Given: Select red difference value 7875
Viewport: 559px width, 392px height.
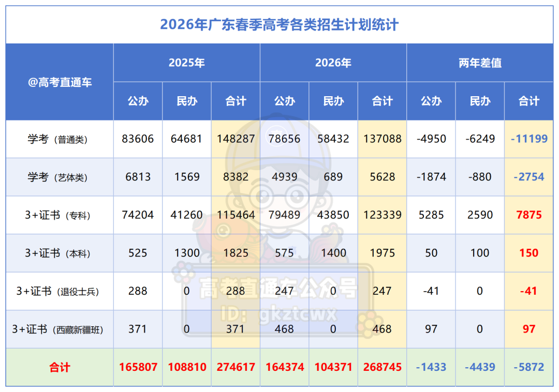Looking at the screenshot, I should click(528, 215).
